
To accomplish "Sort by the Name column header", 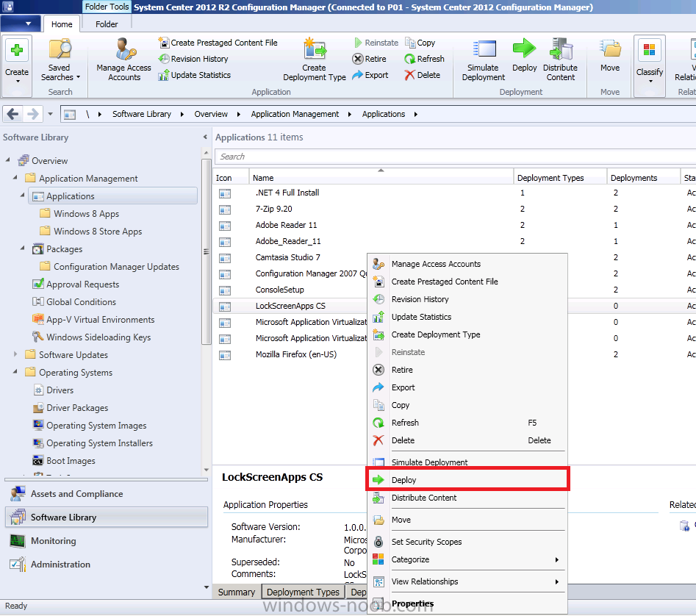I will pos(381,177).
